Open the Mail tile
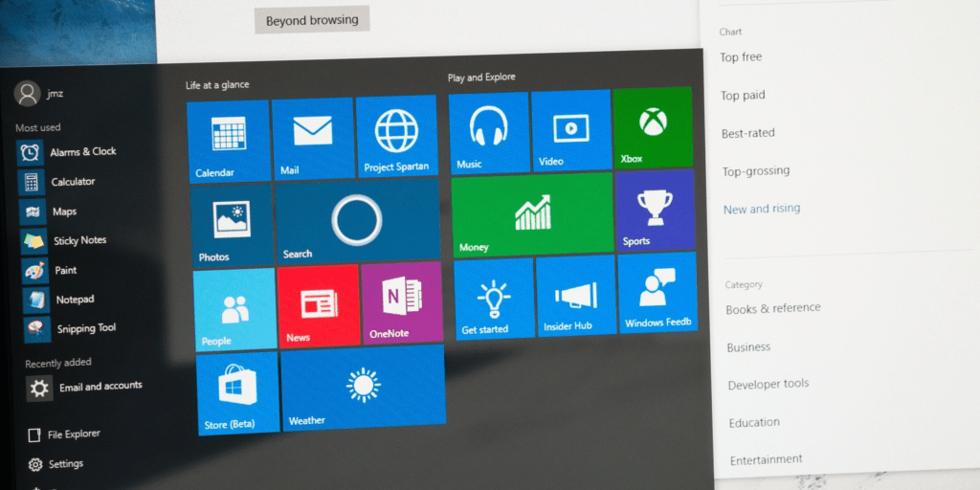 coord(313,139)
